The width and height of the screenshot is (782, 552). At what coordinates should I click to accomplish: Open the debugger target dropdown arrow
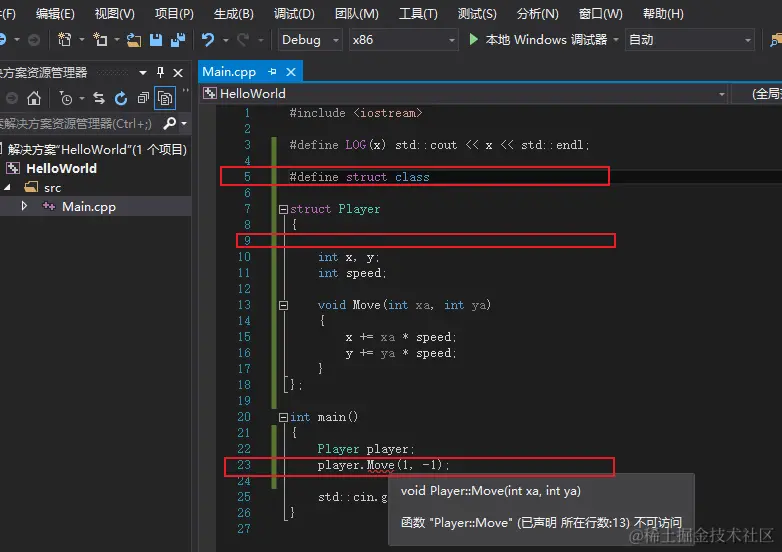point(616,39)
